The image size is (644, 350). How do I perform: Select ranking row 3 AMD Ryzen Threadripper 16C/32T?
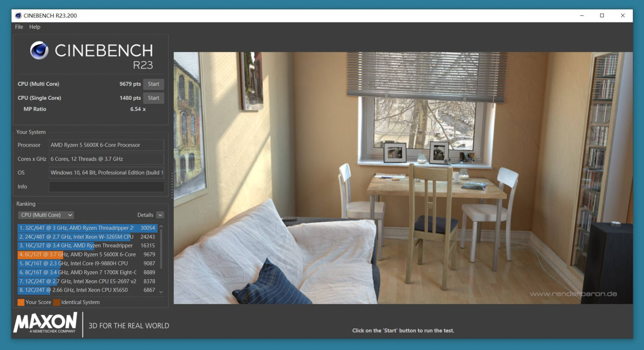point(87,246)
